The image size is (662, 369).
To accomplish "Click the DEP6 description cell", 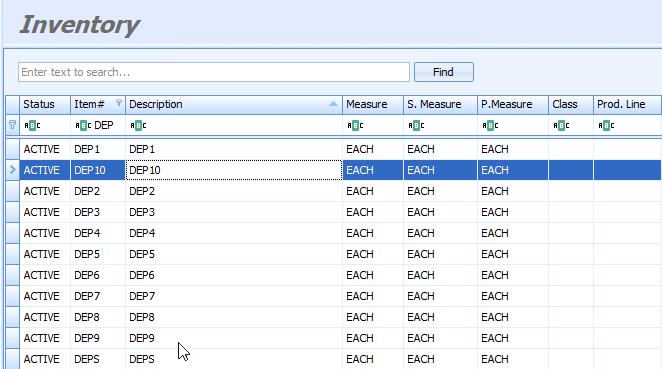I will click(x=234, y=275).
